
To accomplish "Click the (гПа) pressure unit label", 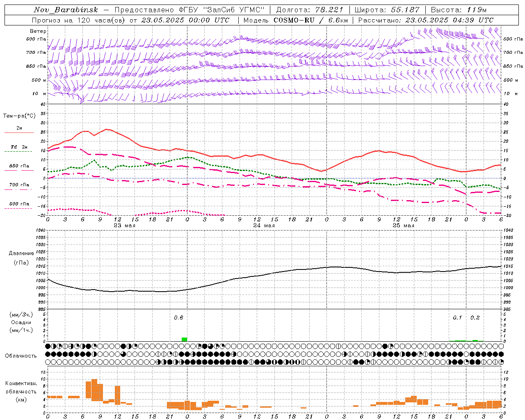I will coord(21,262).
